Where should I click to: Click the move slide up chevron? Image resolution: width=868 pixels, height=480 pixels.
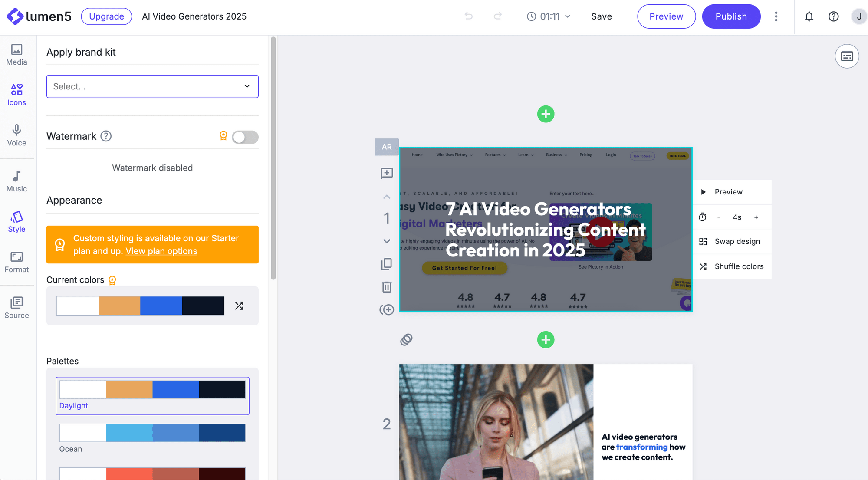[x=386, y=196]
